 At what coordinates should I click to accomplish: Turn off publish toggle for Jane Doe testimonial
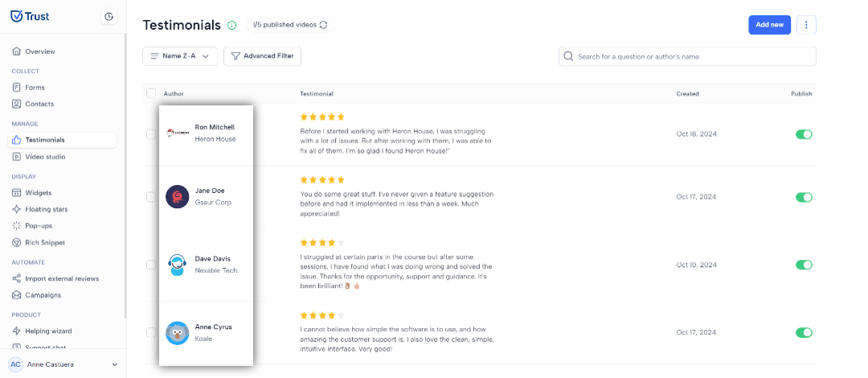coord(804,197)
